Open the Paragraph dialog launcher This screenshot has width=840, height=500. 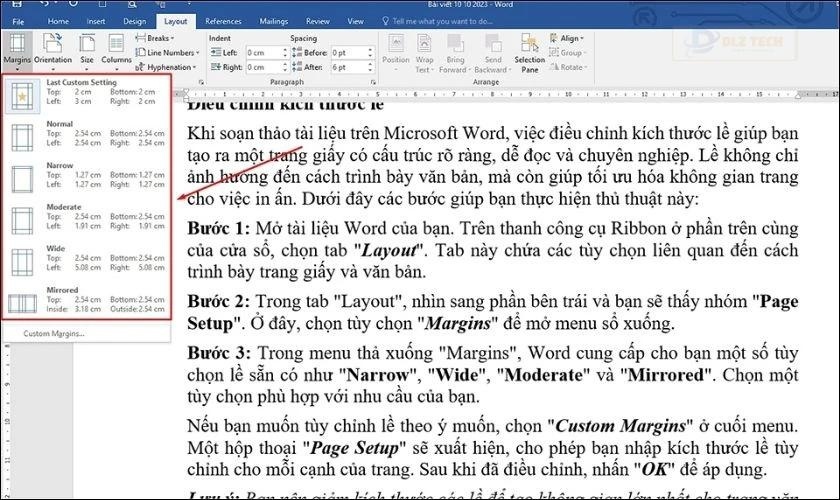click(373, 82)
